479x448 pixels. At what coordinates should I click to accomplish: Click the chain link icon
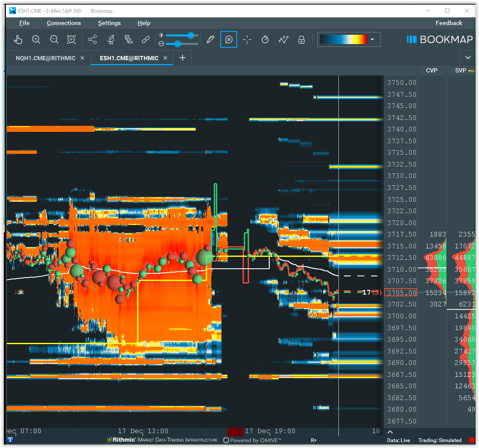(146, 39)
